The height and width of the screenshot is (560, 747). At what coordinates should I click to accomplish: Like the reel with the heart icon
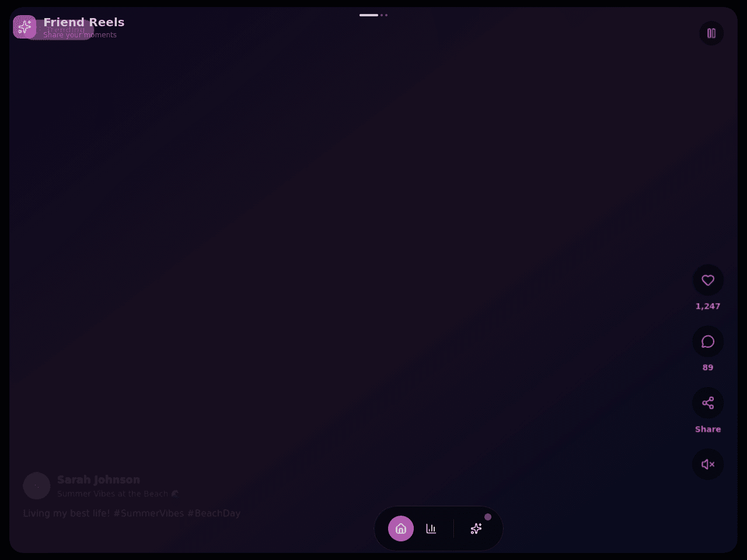click(x=708, y=281)
